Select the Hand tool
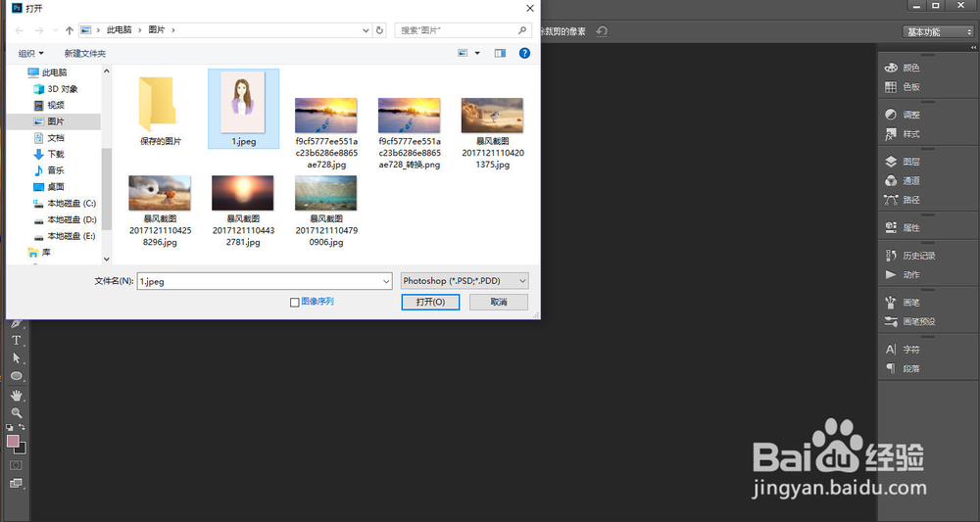Viewport: 980px width, 522px height. [x=17, y=395]
